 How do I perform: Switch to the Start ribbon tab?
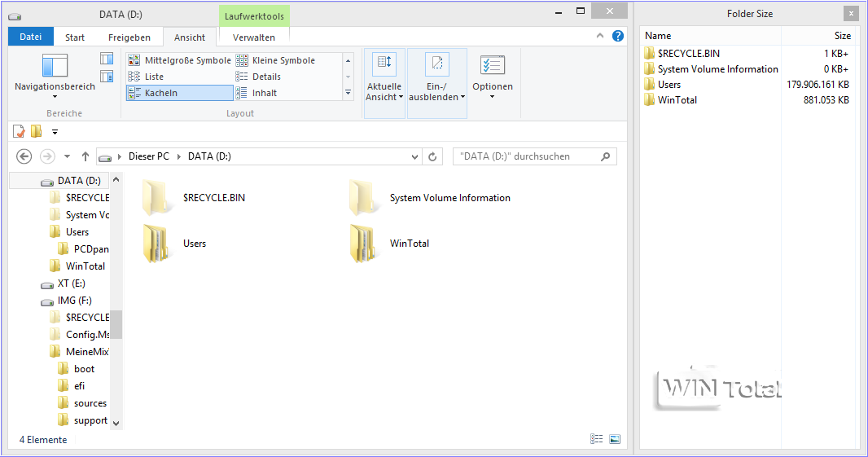(75, 37)
